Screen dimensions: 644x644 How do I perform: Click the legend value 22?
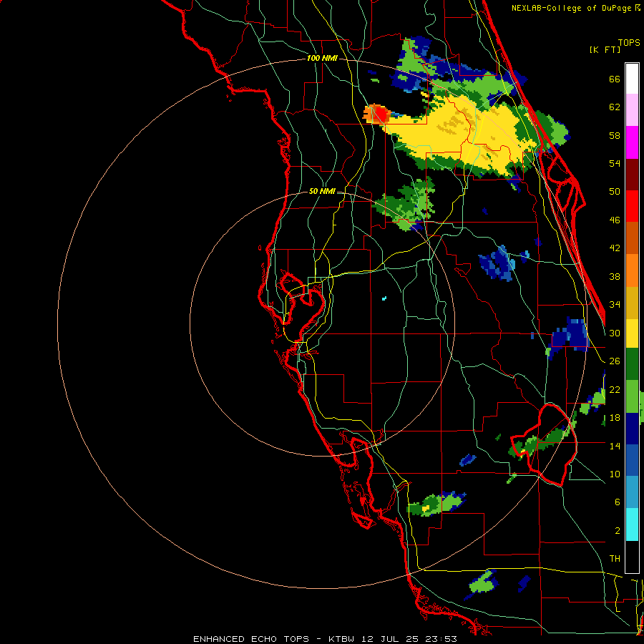click(x=615, y=389)
